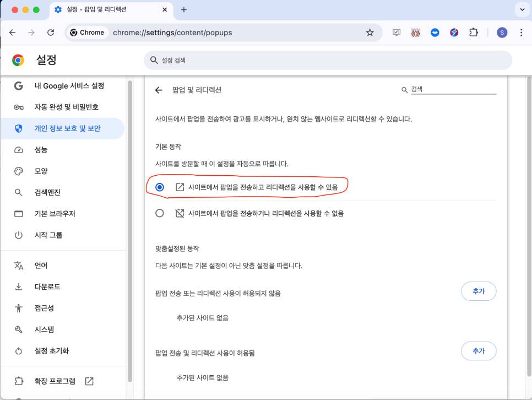Viewport: 532px width, 400px height.
Task: Reload the page with refresh icon
Action: (51, 33)
